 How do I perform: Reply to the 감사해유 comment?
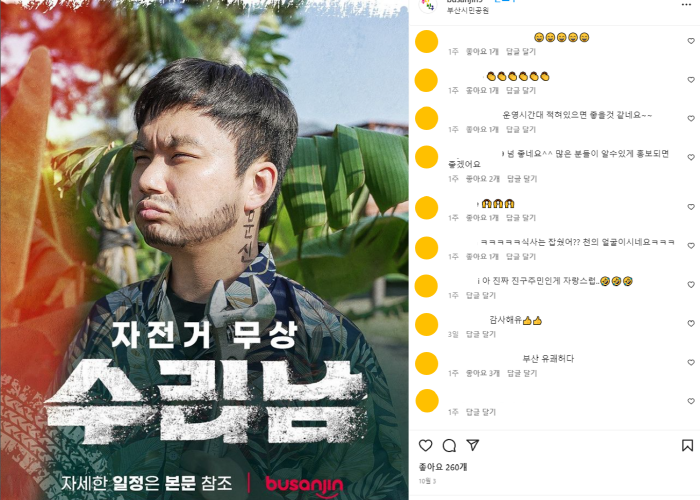(x=481, y=334)
